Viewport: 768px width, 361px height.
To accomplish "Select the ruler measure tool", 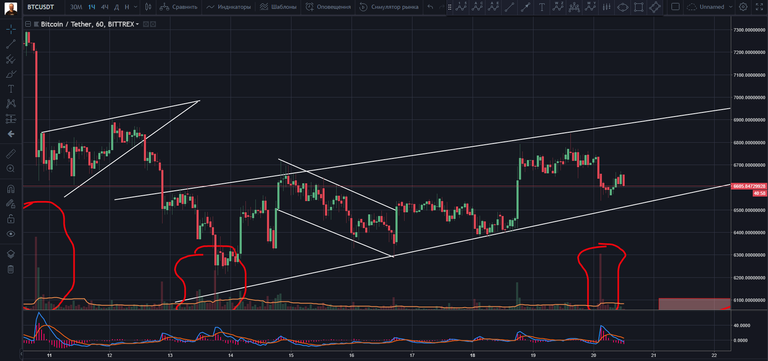I will (11, 153).
